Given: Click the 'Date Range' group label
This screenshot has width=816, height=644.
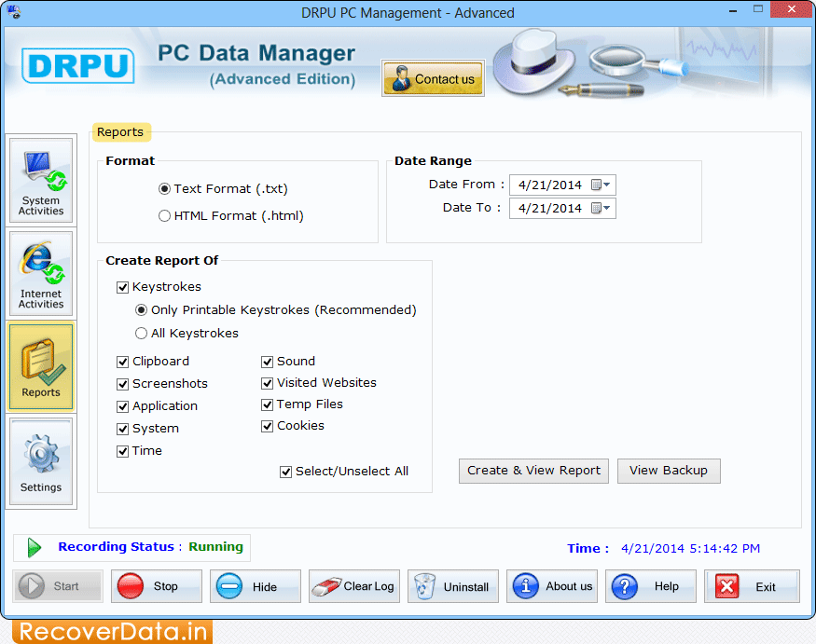Looking at the screenshot, I should (433, 160).
